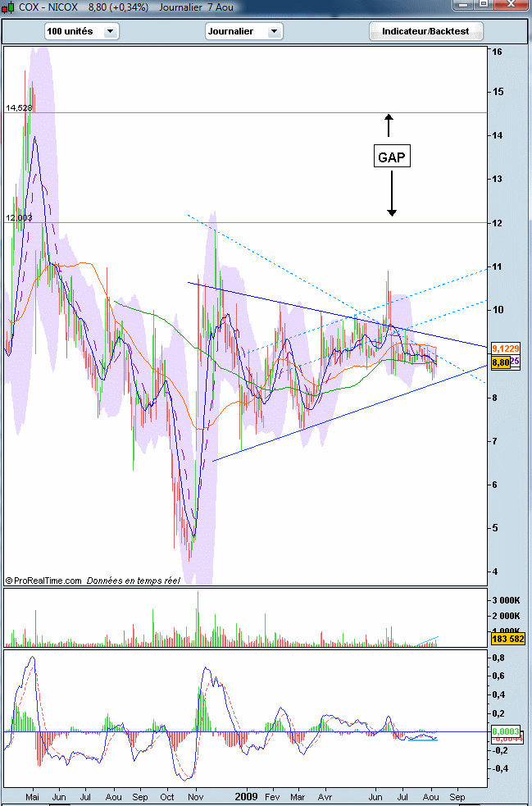Close the COX - NICOX chart window
Screen dimensions: 532x806
pyautogui.click(x=511, y=4)
